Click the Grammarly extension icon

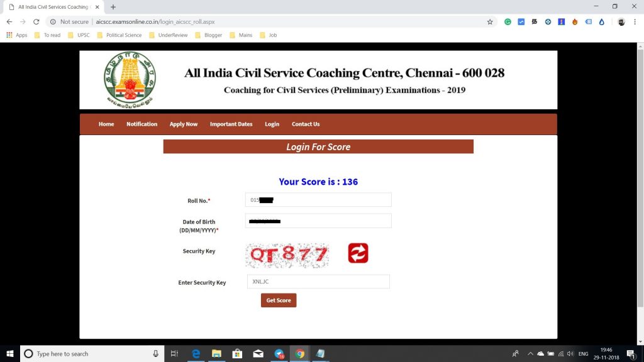(508, 21)
